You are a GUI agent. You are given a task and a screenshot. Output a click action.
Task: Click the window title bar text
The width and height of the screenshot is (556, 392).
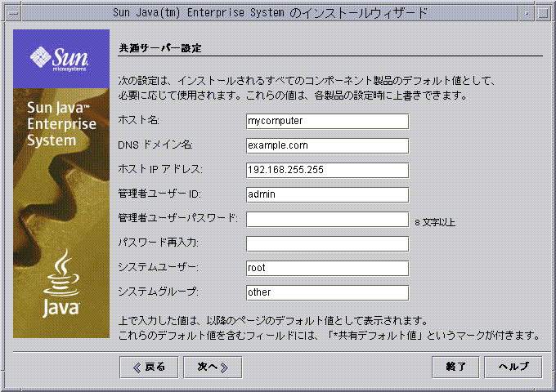click(270, 13)
